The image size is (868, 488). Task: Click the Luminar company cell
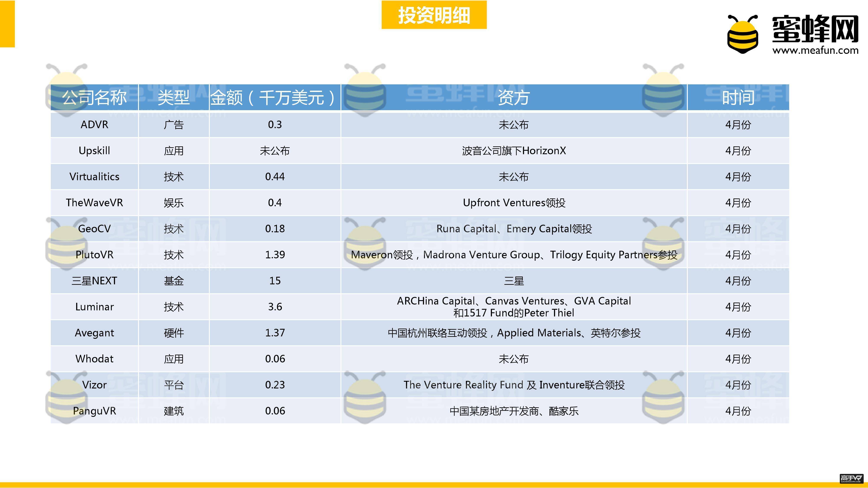coord(94,307)
